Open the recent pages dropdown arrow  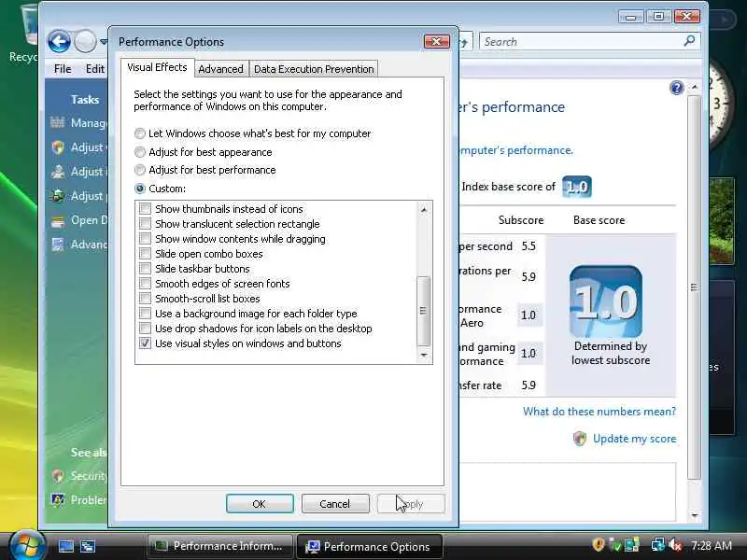pyautogui.click(x=103, y=42)
